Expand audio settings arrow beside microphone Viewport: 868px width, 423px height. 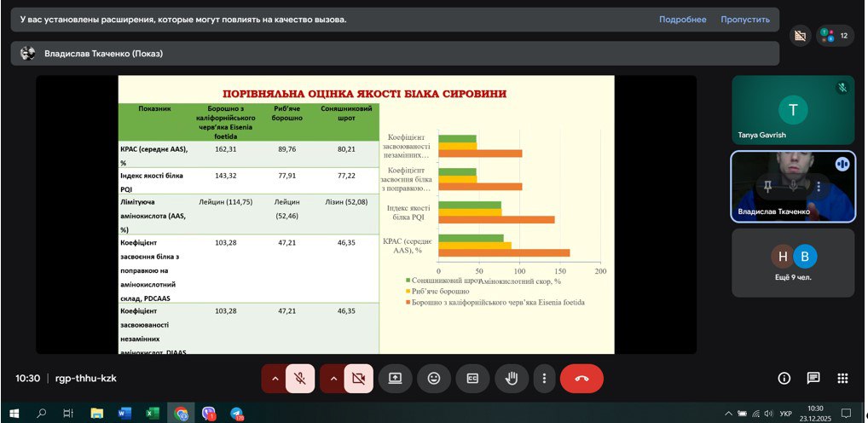click(x=275, y=378)
